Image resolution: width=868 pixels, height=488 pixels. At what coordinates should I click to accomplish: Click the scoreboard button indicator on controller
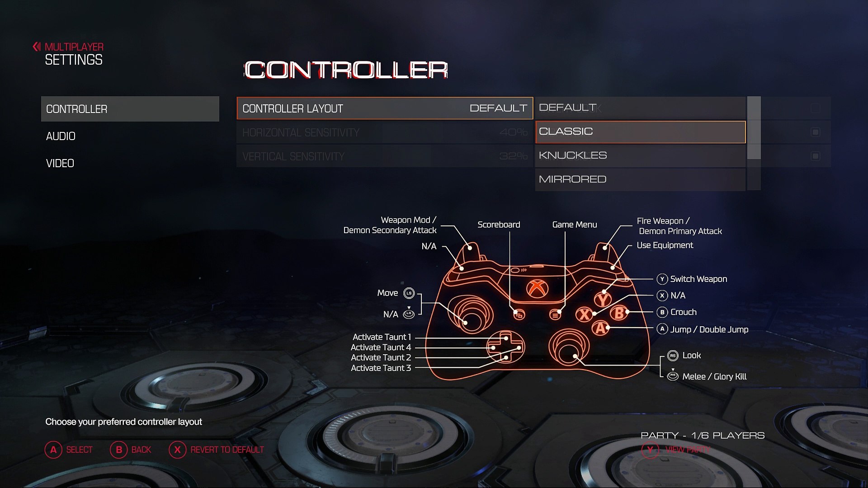[x=509, y=313]
